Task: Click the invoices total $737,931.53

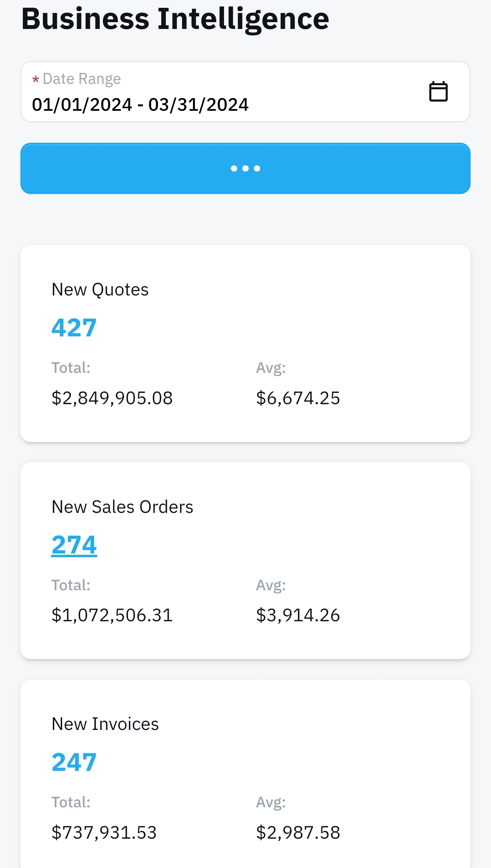Action: [104, 832]
